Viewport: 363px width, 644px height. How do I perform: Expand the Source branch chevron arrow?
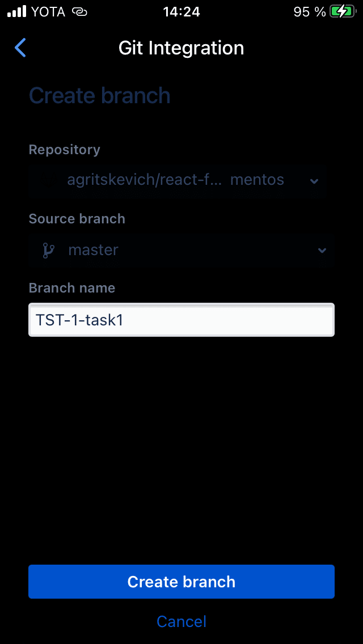[x=322, y=250]
